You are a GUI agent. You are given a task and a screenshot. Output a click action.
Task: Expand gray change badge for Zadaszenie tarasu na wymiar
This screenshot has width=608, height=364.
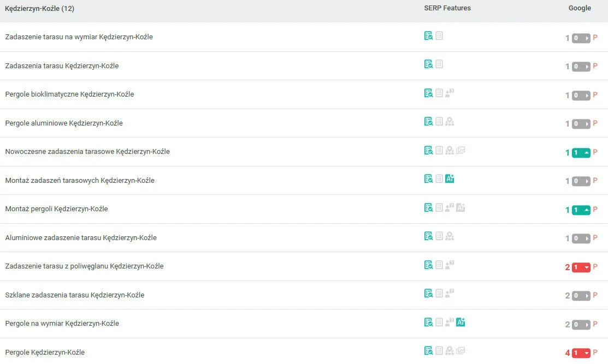point(581,38)
